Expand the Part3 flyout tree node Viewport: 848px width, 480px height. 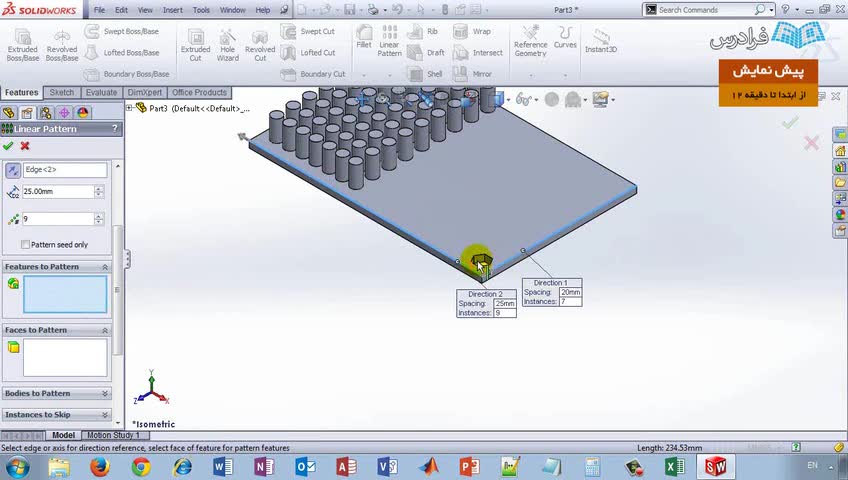[x=130, y=108]
